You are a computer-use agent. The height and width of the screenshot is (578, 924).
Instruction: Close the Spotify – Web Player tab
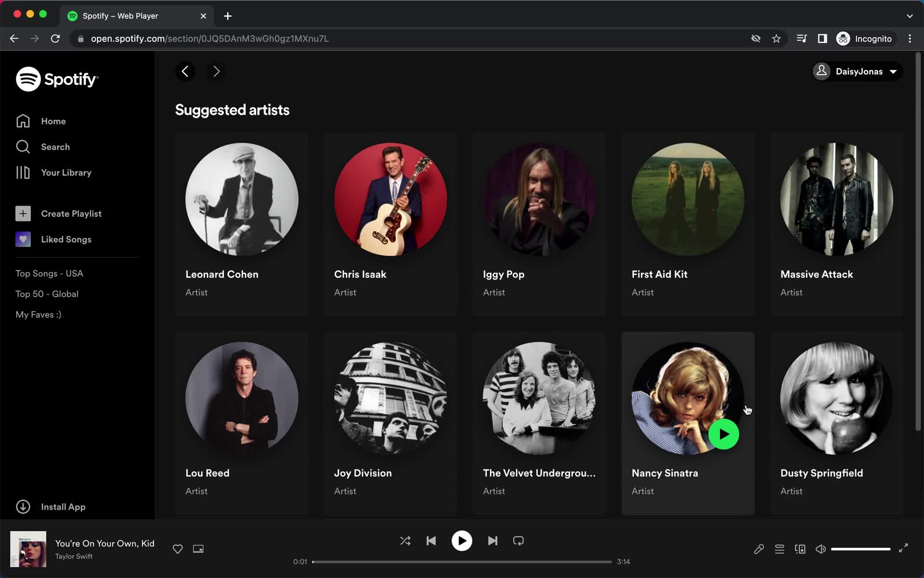tap(203, 16)
